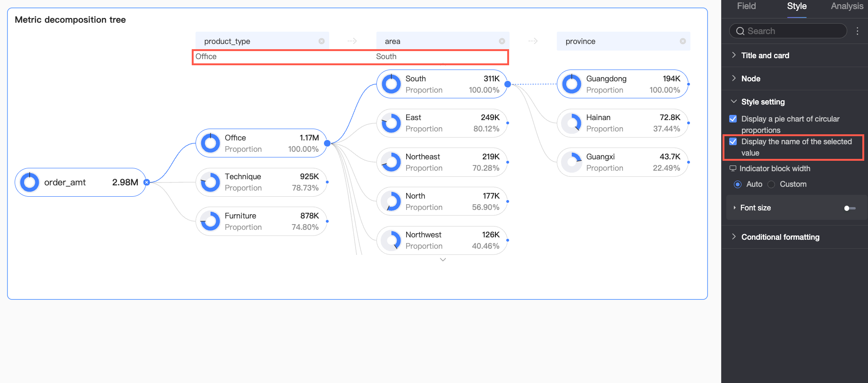Click the Guangxi node pie chart icon

572,162
